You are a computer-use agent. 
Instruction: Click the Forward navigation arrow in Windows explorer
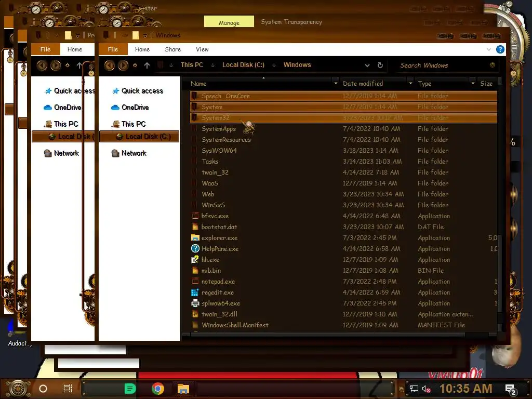123,65
